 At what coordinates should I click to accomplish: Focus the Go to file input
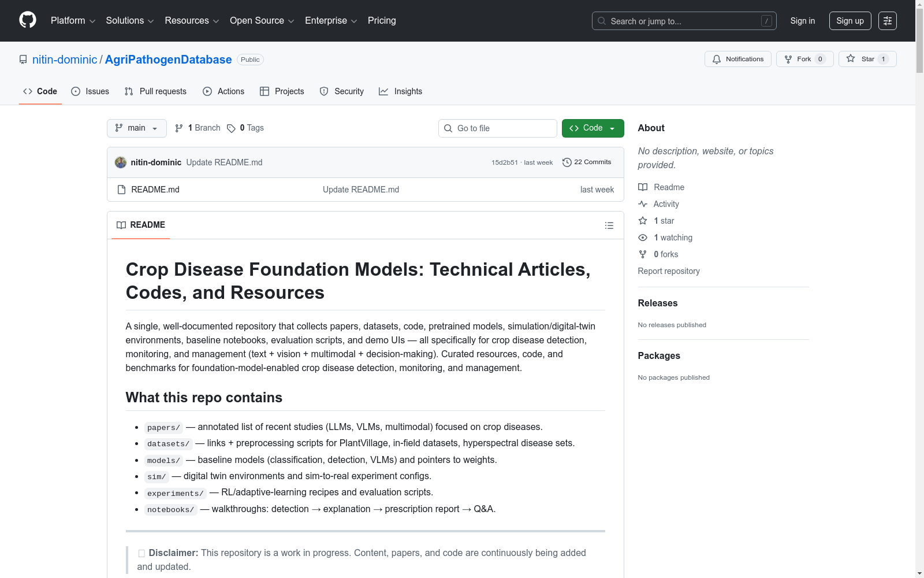498,128
